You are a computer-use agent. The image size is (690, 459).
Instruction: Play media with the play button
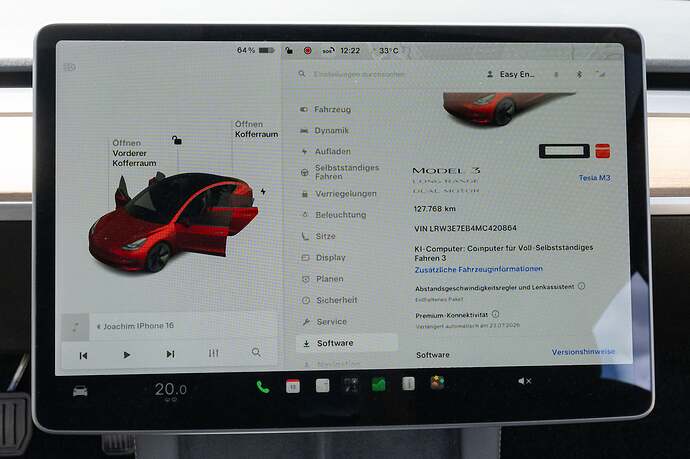pyautogui.click(x=126, y=355)
